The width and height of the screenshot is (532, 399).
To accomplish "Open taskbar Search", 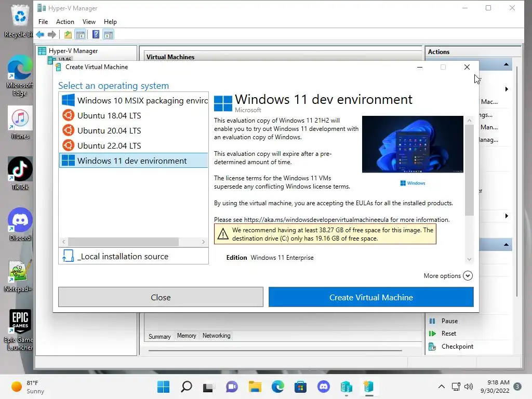I will click(x=187, y=387).
